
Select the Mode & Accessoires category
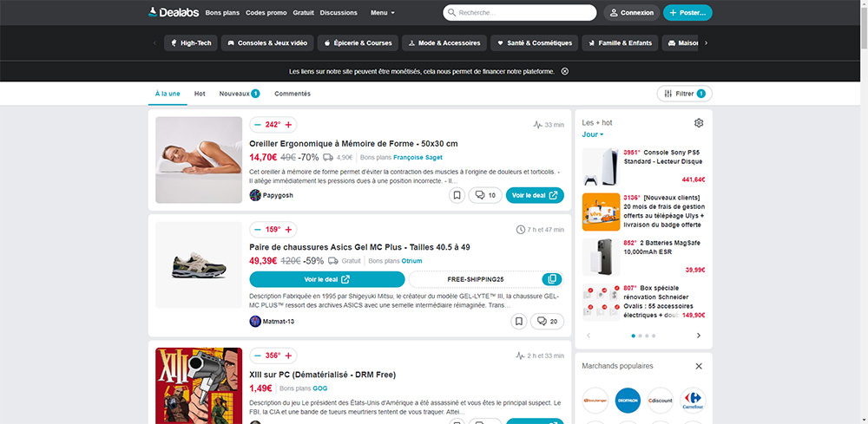[444, 43]
